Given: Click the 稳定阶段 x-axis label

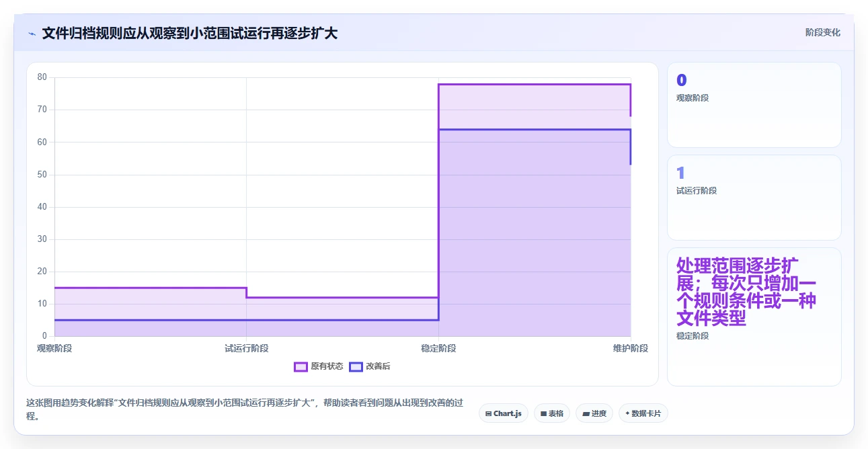Looking at the screenshot, I should tap(438, 348).
